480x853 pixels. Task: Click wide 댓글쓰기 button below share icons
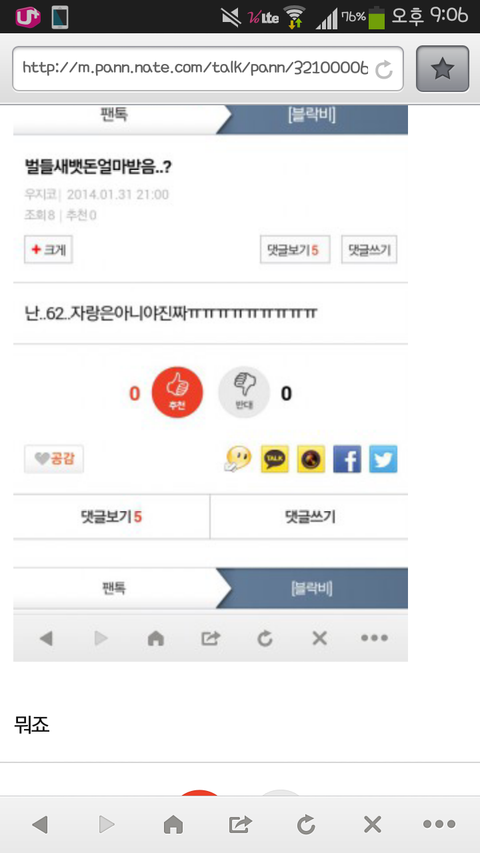click(x=309, y=517)
